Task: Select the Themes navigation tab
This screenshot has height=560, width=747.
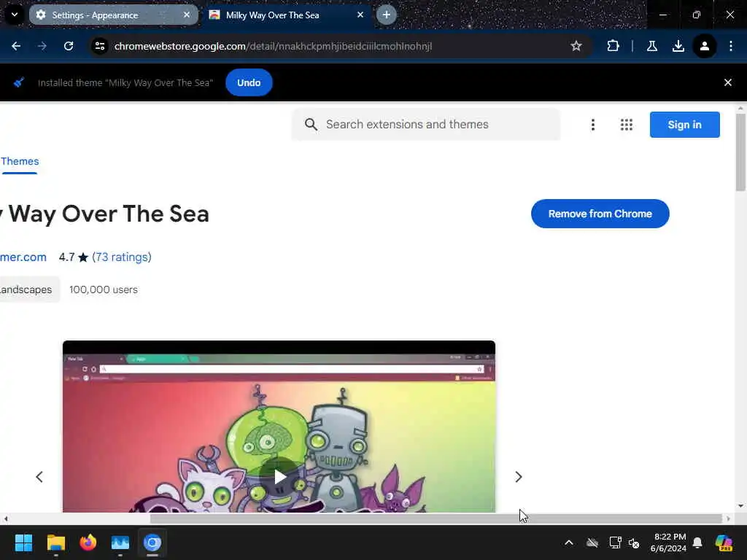Action: coord(20,162)
